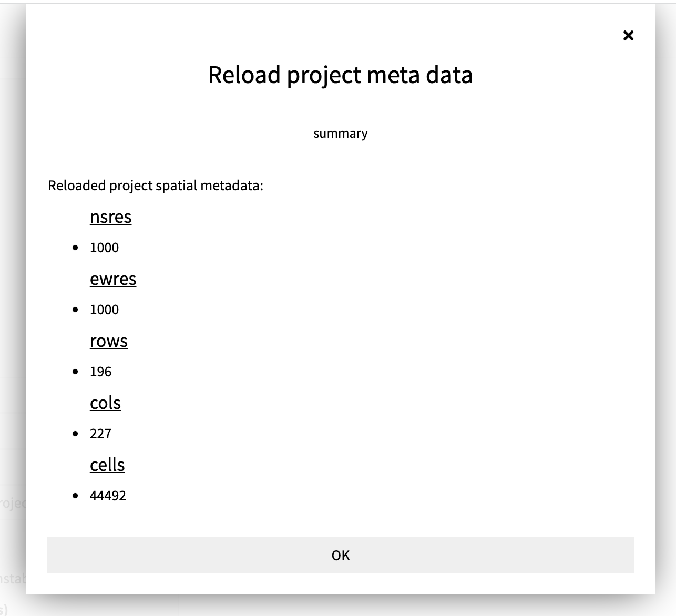
Task: Expand the cells section
Action: [x=107, y=465]
